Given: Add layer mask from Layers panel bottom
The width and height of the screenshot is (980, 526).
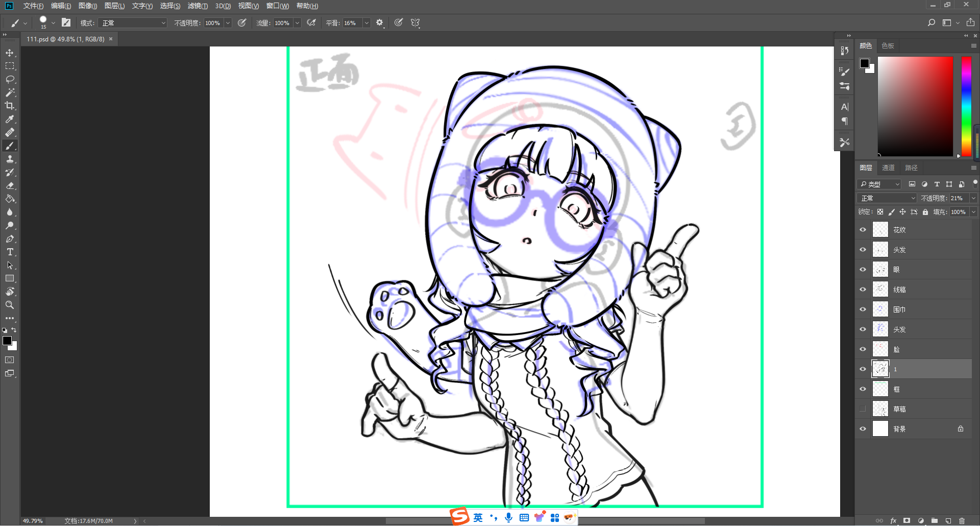Looking at the screenshot, I should tap(907, 521).
